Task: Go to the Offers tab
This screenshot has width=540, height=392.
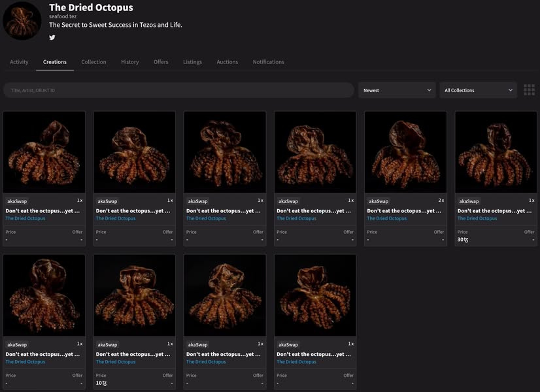Action: [x=161, y=62]
